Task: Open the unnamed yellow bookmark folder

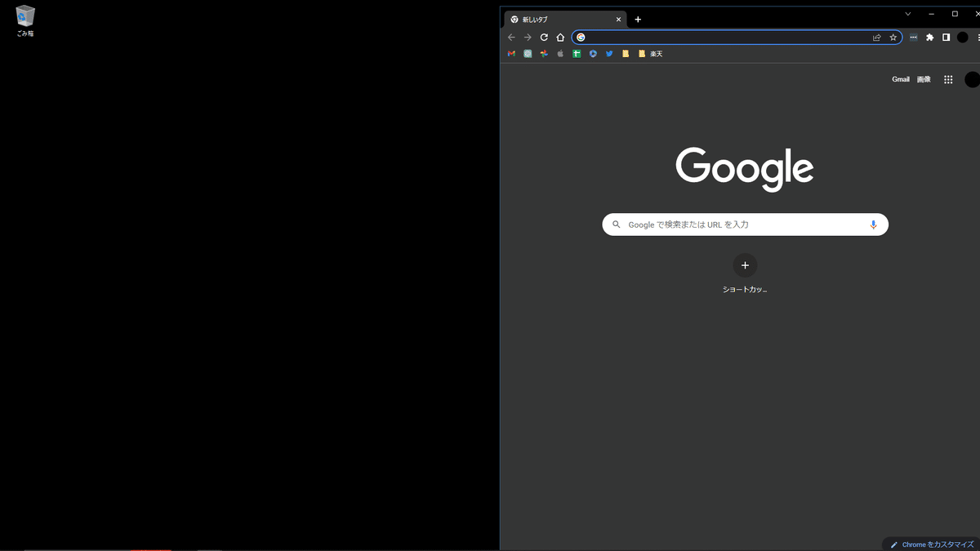Action: pos(626,54)
